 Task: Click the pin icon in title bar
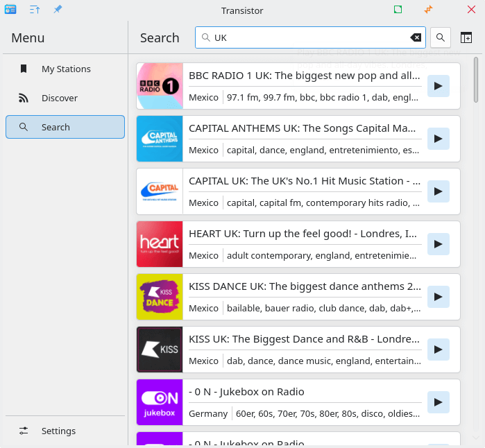58,10
